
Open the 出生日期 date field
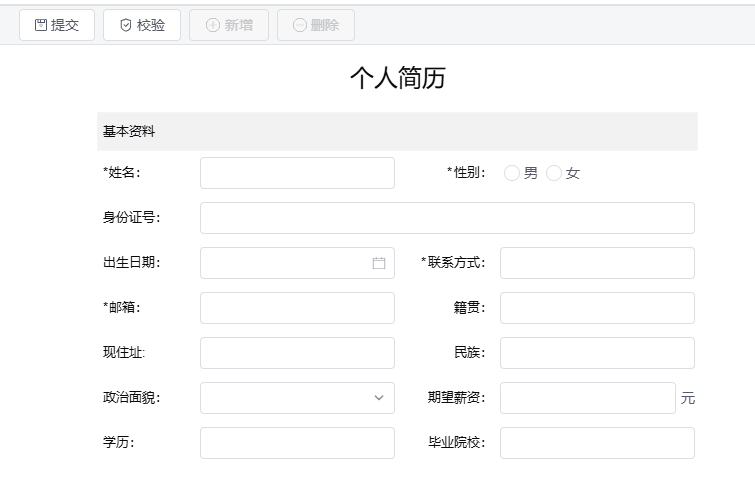coord(285,263)
